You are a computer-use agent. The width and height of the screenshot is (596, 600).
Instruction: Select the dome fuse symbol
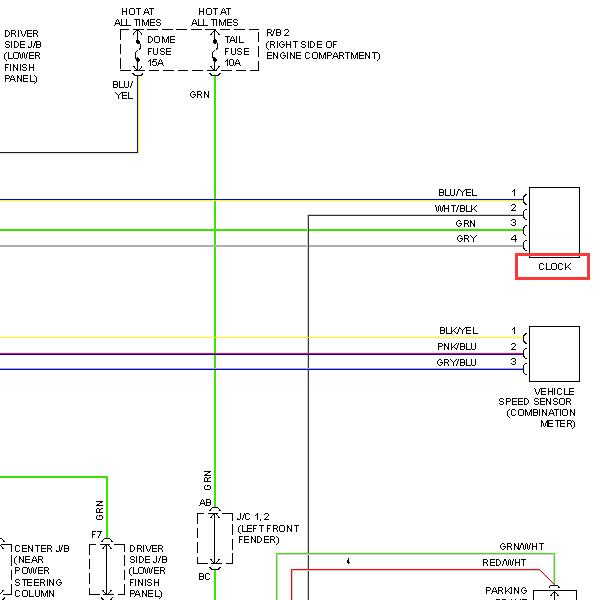pyautogui.click(x=138, y=51)
